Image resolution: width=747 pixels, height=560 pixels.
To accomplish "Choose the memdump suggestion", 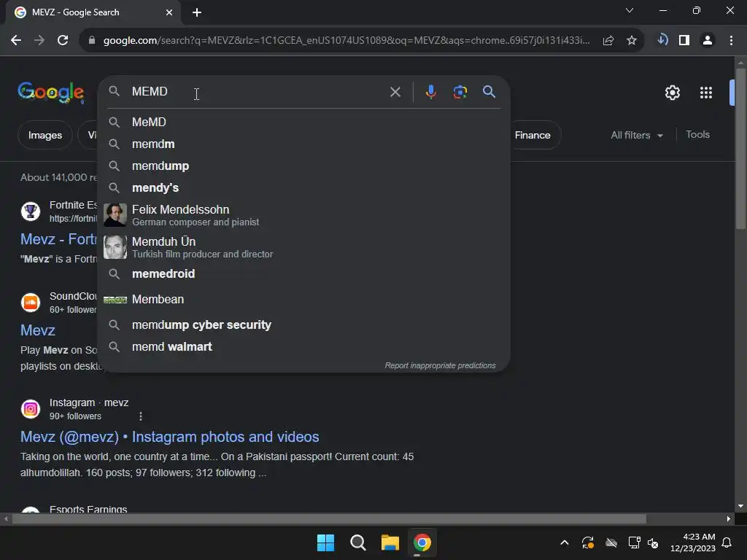I will pyautogui.click(x=304, y=166).
